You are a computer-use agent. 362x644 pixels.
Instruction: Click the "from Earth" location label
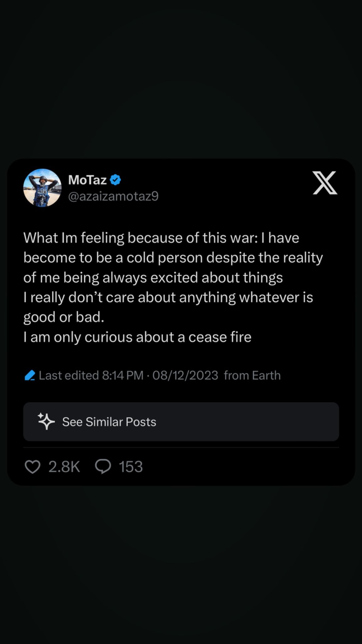pos(252,375)
